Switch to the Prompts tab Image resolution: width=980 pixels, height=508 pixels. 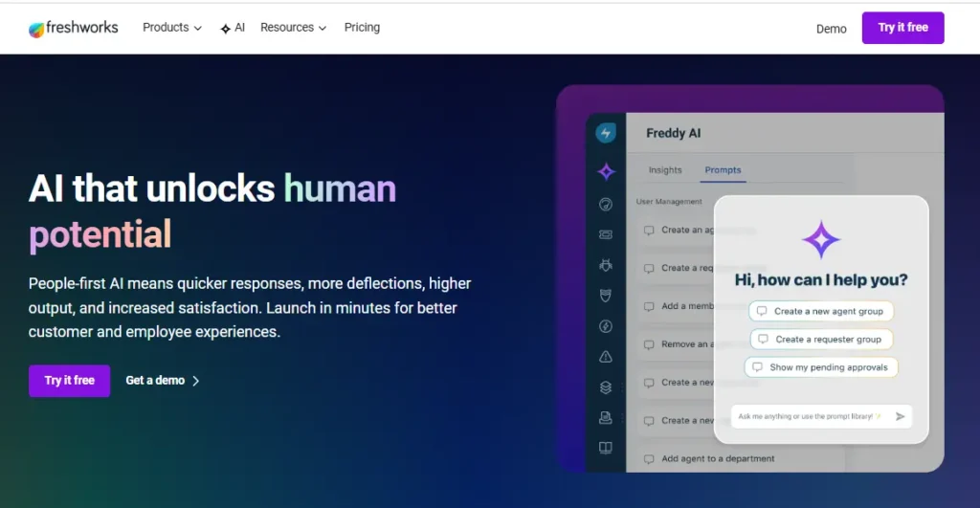(723, 170)
